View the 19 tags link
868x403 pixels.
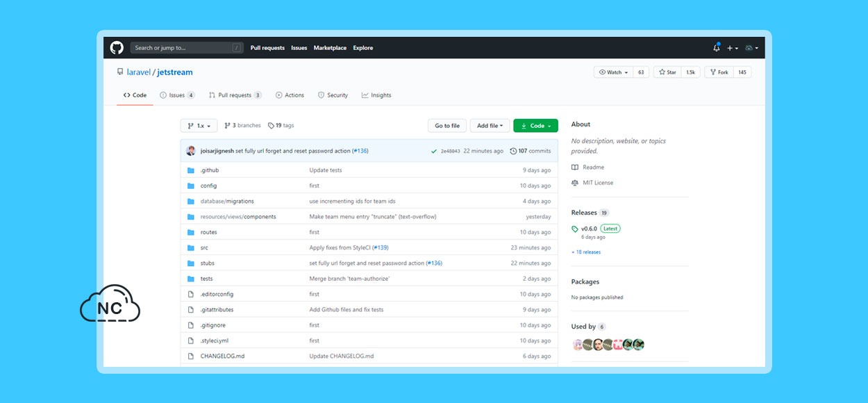click(x=281, y=126)
